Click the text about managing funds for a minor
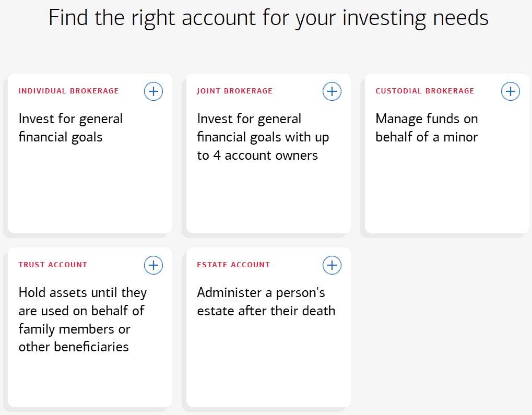The width and height of the screenshot is (532, 415). point(426,127)
